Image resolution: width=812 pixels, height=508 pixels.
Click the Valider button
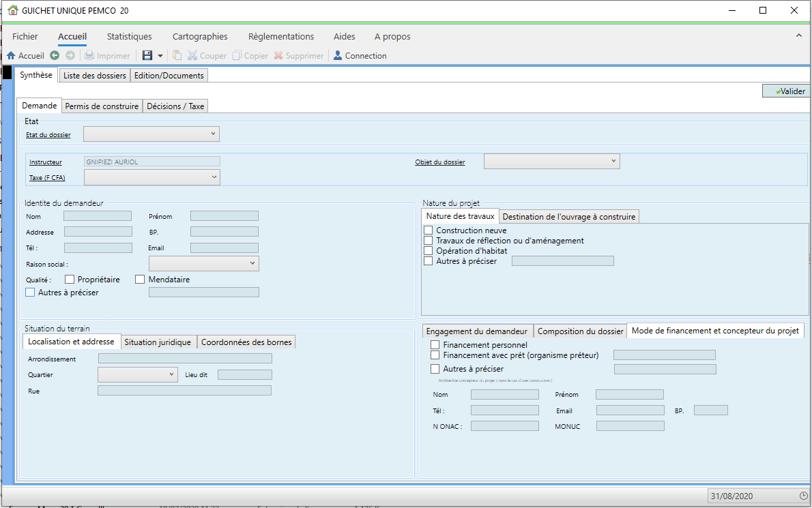(785, 91)
